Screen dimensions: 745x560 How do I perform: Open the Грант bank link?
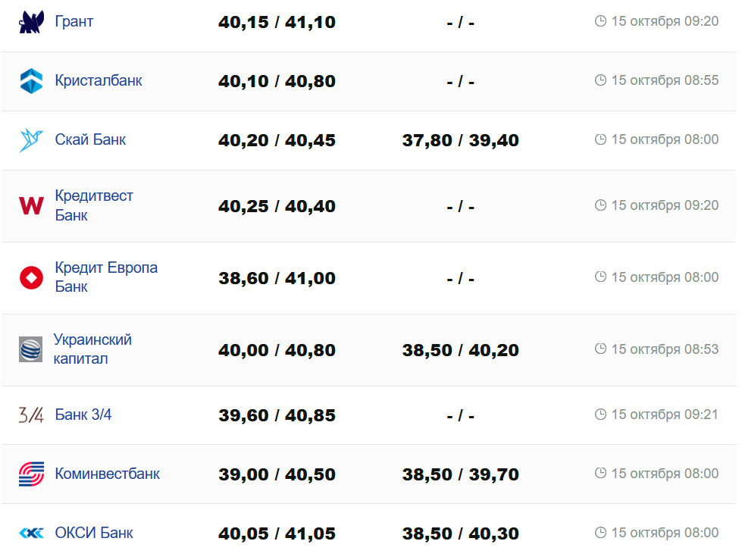74,21
